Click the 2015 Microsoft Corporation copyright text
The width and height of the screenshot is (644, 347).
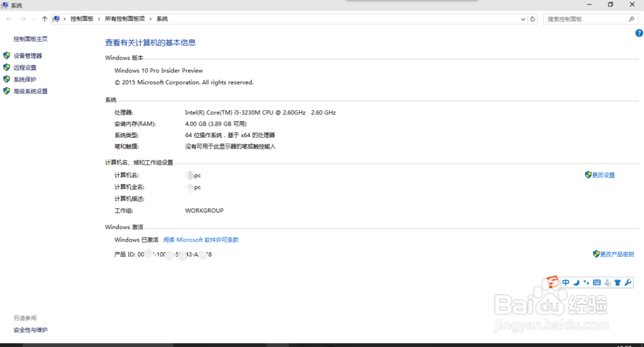pos(184,82)
